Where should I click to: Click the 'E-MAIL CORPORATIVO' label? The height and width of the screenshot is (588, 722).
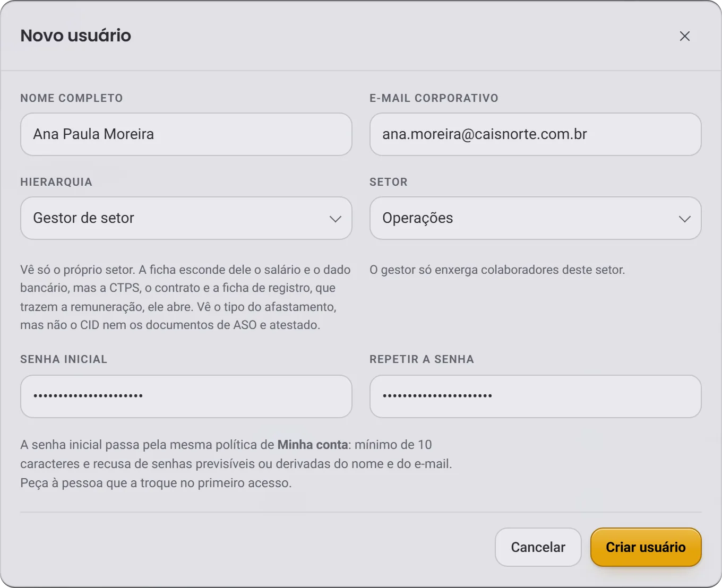click(434, 98)
